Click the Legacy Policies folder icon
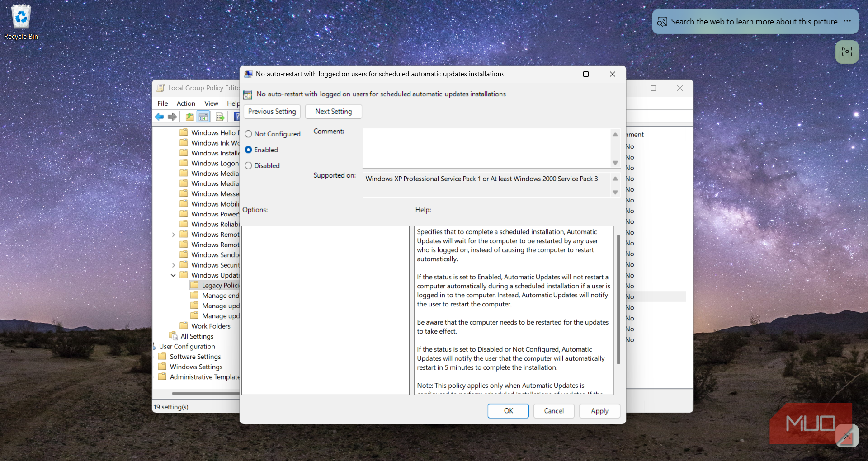Screen dimensions: 868x461 click(195, 285)
